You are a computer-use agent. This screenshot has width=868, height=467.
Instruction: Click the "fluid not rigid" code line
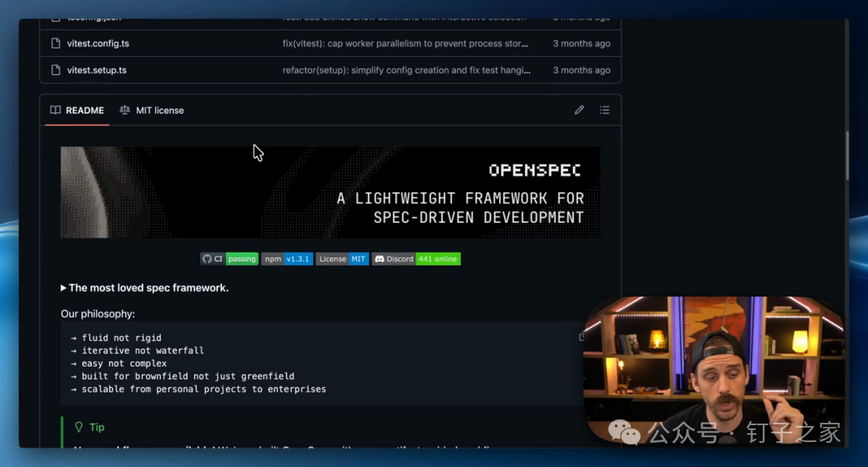pyautogui.click(x=117, y=338)
